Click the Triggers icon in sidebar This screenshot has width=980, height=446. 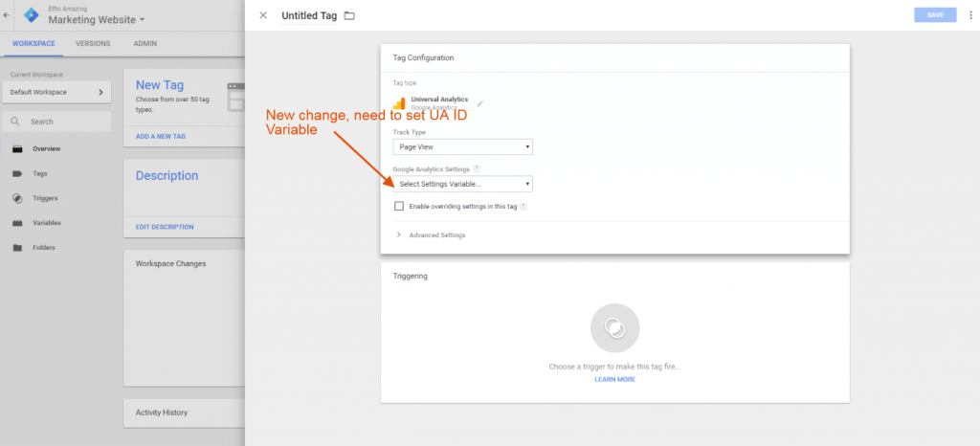(17, 199)
